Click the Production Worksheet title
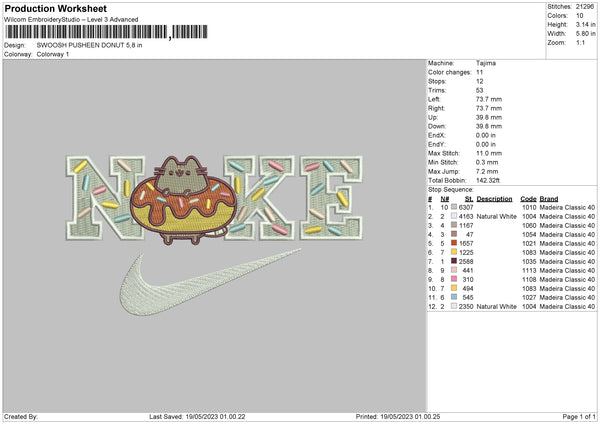600x424 pixels. pyautogui.click(x=55, y=8)
